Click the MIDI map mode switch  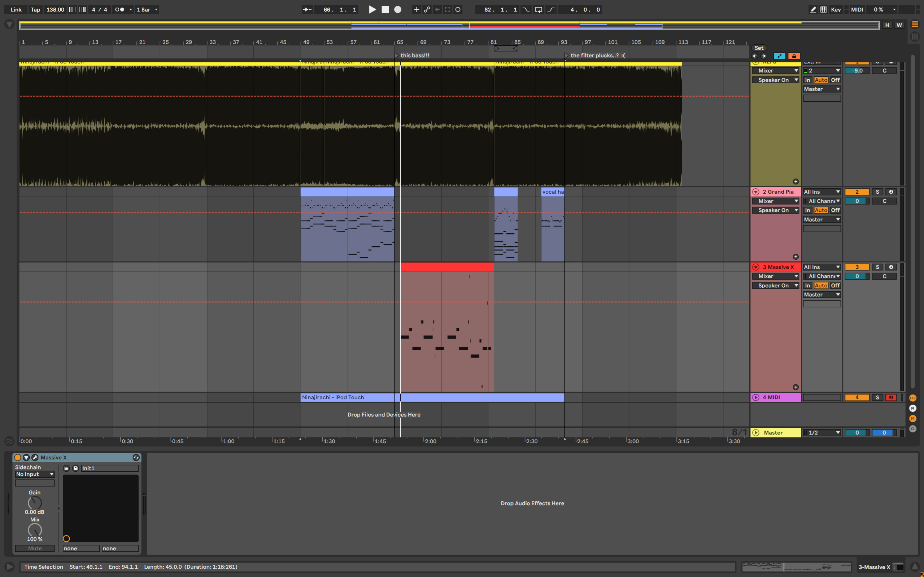coord(857,9)
